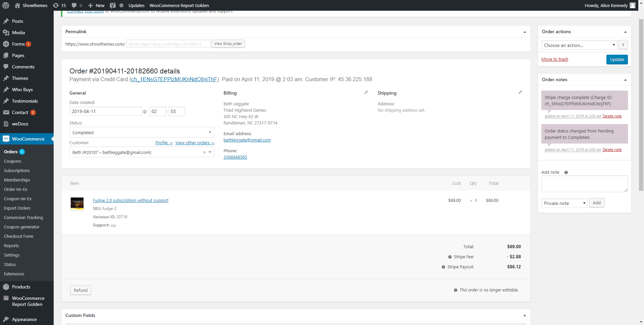Viewport: 644px width, 325px height.
Task: Click the Date created field
Action: [x=106, y=111]
